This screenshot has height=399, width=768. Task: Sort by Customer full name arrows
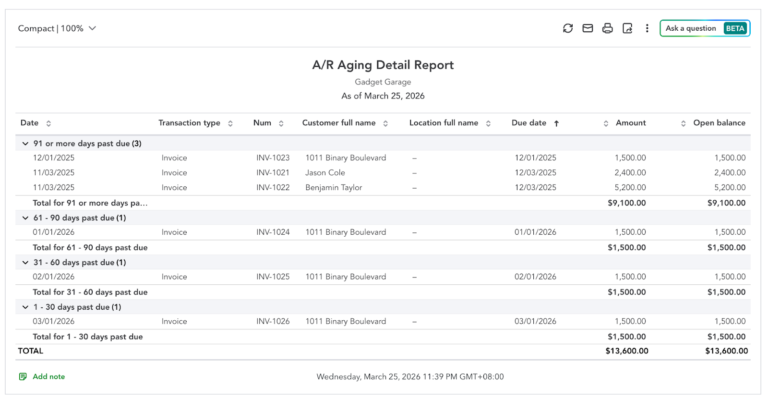click(385, 123)
